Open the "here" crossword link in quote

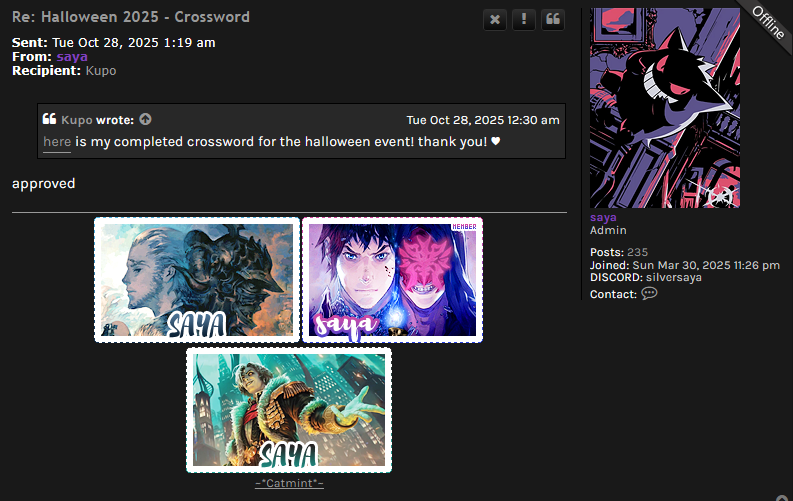click(57, 142)
